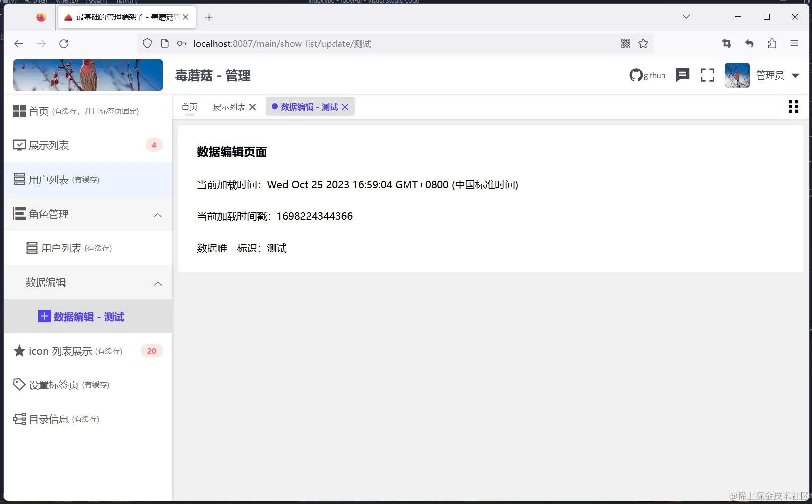Close the 数据编辑 - 测试 tab
Image resolution: width=812 pixels, height=504 pixels.
345,107
